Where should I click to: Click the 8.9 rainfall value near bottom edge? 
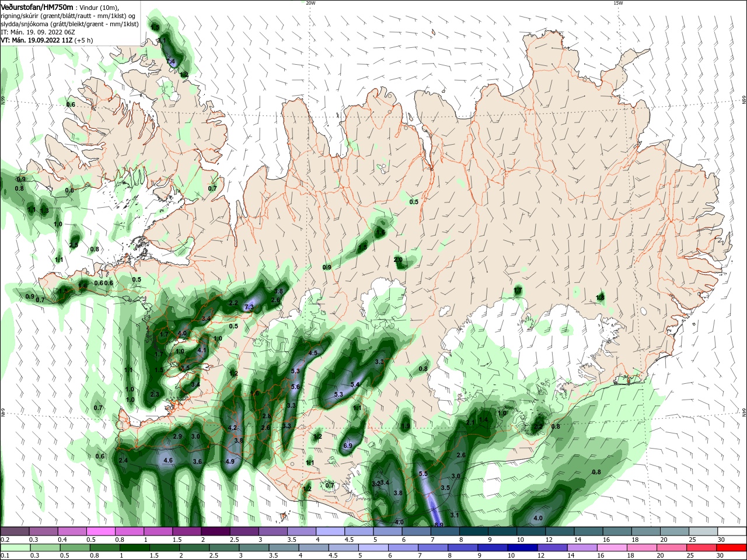[x=439, y=525]
